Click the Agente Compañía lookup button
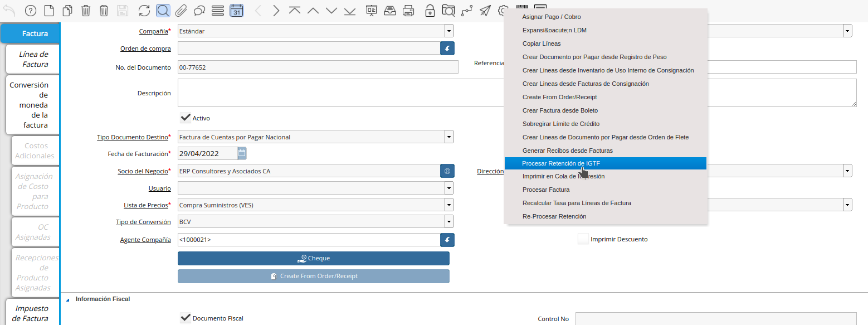Image resolution: width=868 pixels, height=325 pixels. pyautogui.click(x=447, y=240)
